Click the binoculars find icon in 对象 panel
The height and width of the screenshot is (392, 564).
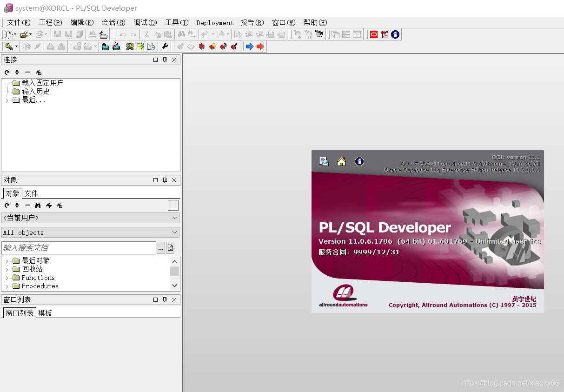pyautogui.click(x=38, y=205)
